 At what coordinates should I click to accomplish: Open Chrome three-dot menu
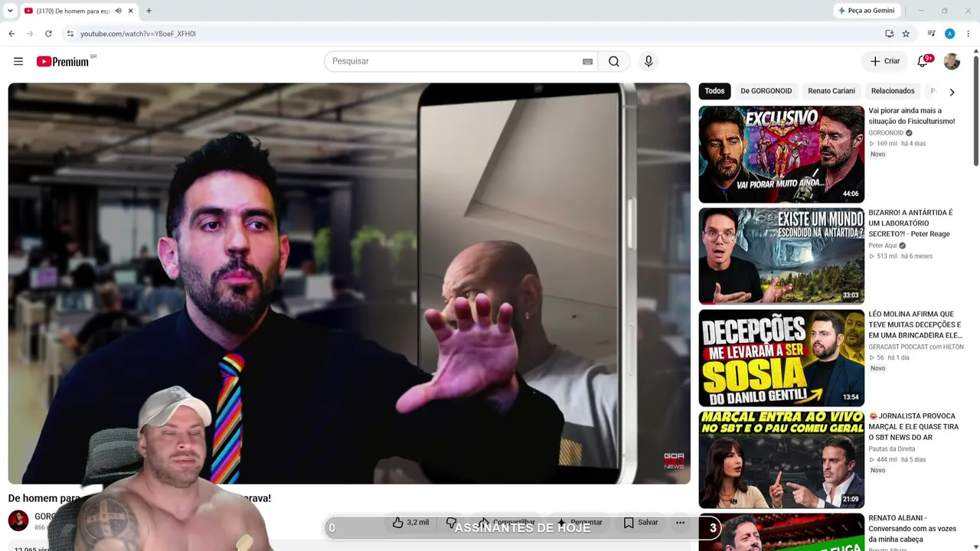click(x=968, y=34)
